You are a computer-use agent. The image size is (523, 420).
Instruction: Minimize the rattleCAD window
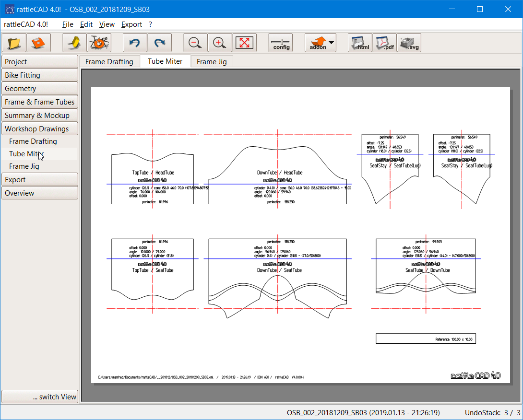click(452, 9)
